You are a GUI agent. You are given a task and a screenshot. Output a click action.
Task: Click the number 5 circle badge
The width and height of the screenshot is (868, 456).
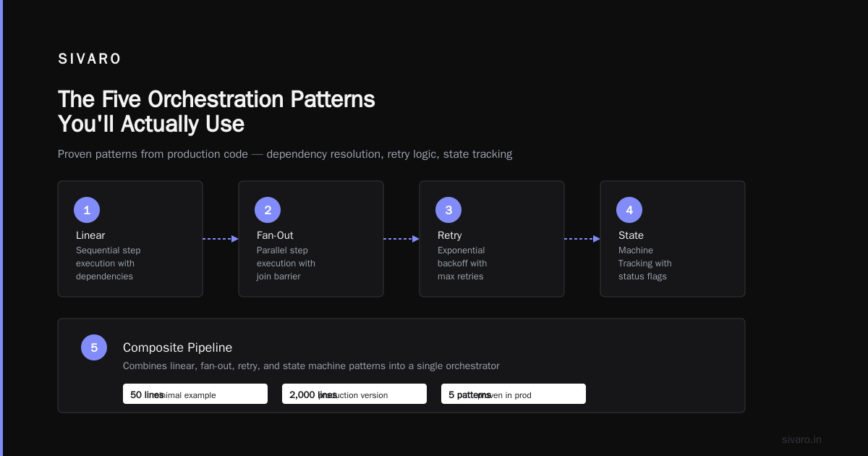pos(94,347)
